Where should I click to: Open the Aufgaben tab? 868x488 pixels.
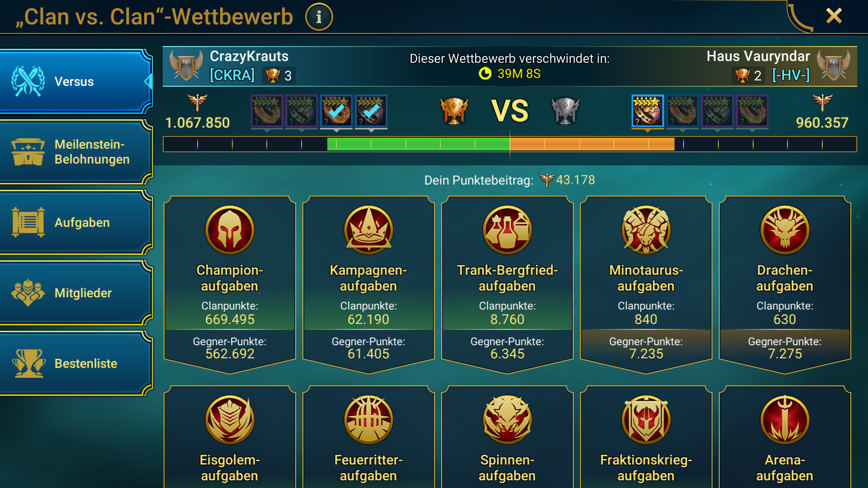[x=75, y=222]
